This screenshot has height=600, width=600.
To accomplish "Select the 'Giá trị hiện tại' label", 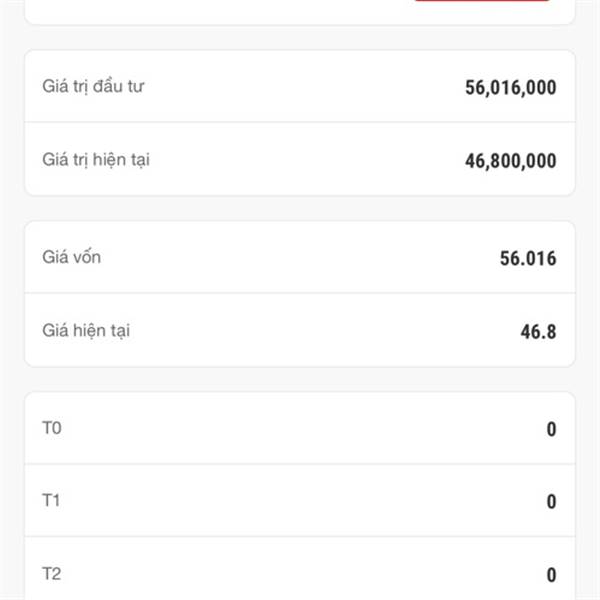I will point(96,160).
